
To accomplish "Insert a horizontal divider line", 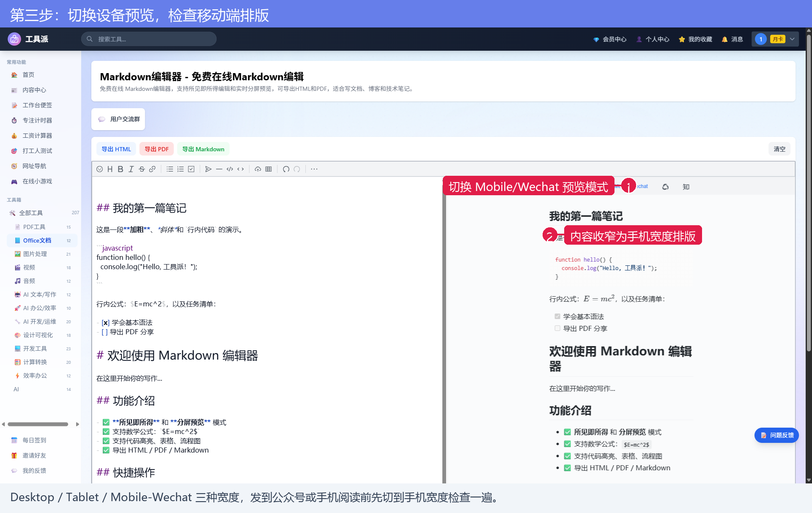I will click(219, 169).
